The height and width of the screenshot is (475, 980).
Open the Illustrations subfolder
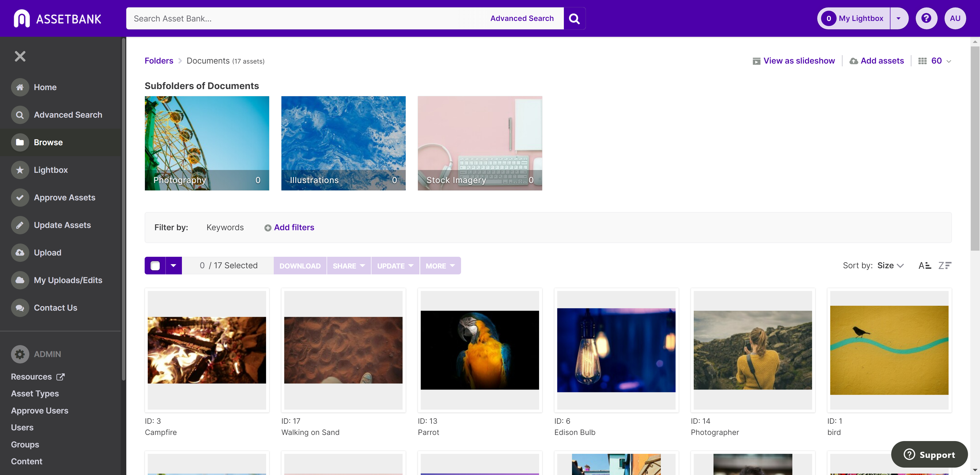tap(343, 143)
